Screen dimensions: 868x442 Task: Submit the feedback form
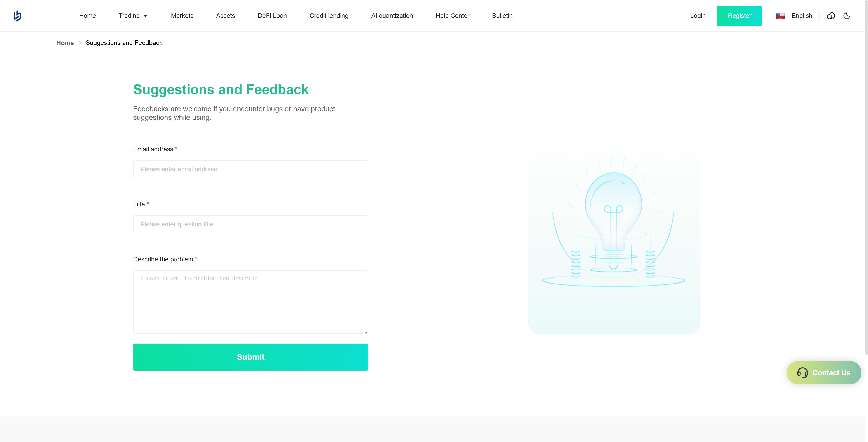(251, 357)
